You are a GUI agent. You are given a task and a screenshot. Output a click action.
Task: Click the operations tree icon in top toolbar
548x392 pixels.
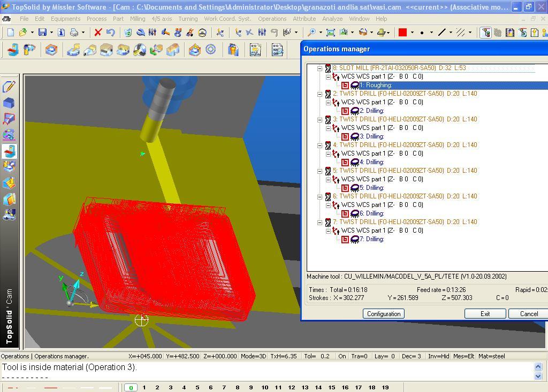click(x=485, y=33)
